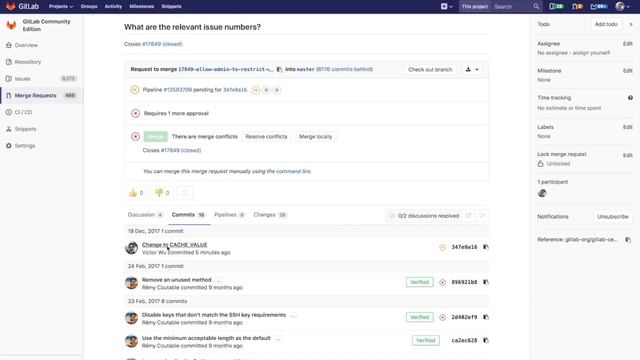Open the master target branch link
640x360 pixels.
tap(305, 69)
